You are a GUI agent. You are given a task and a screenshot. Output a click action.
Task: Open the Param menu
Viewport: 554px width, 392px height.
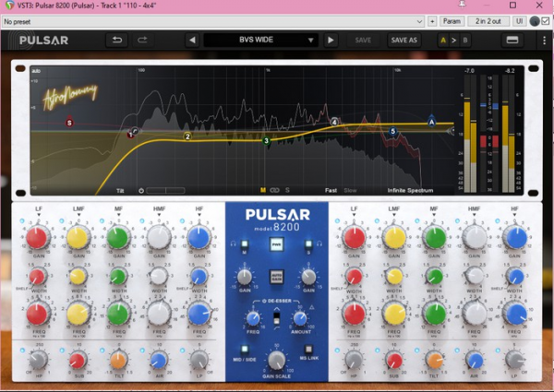point(452,21)
